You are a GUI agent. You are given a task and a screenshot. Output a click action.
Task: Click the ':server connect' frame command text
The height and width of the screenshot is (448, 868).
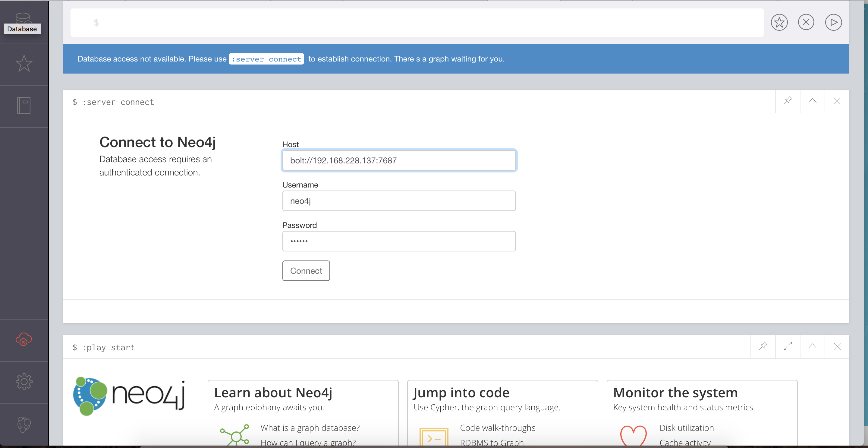118,102
